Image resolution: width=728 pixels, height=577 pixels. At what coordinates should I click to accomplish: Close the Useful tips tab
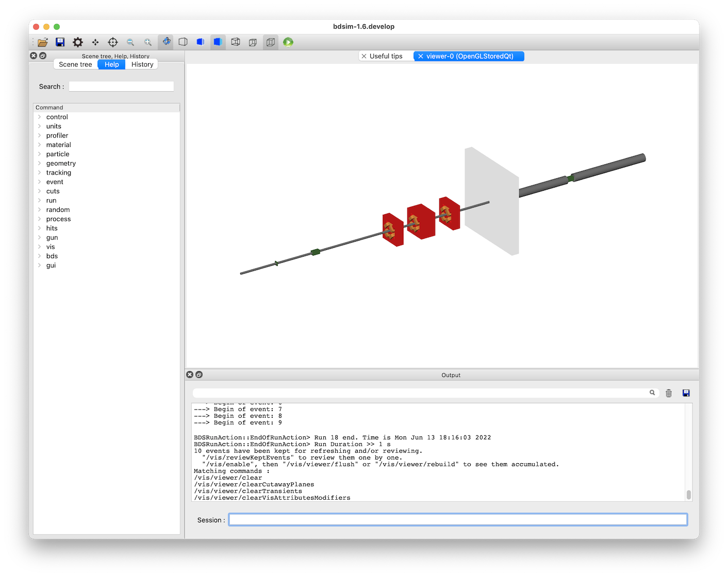coord(364,56)
